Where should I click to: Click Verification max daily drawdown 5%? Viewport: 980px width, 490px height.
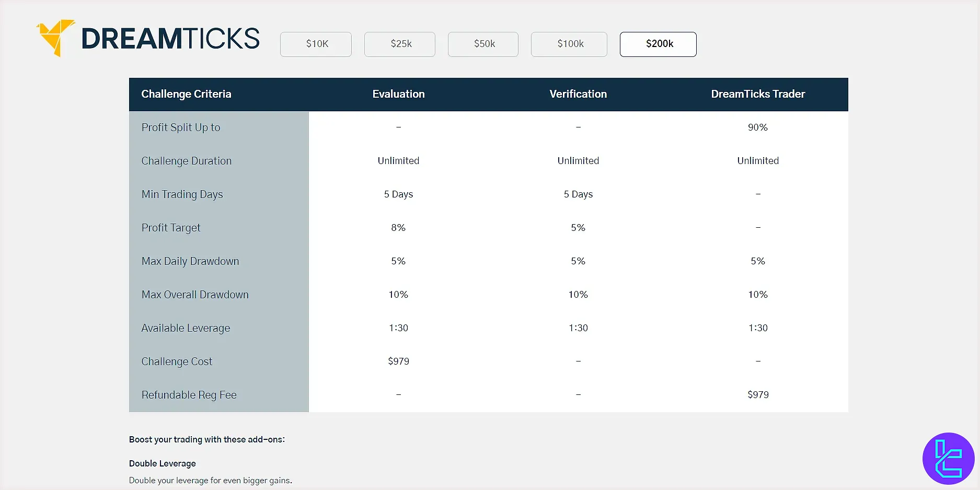point(578,261)
